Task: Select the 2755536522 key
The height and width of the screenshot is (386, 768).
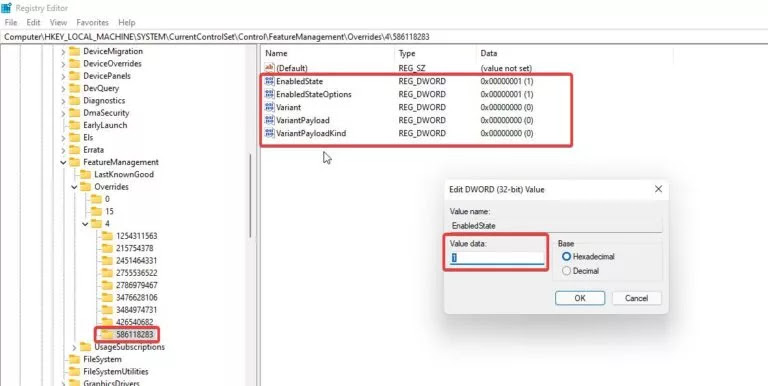Action: 137,273
